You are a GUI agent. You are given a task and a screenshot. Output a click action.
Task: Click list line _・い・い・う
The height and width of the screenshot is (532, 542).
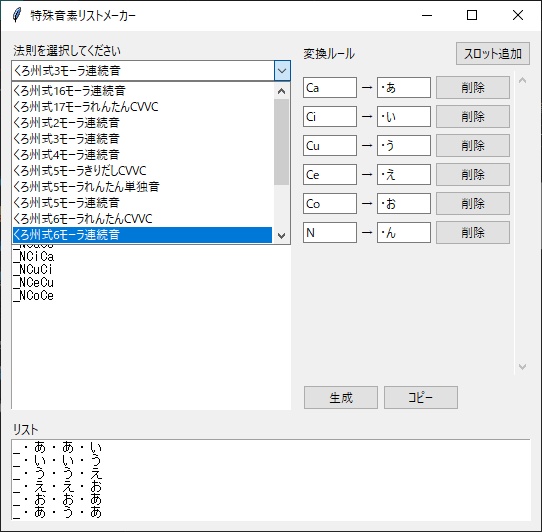click(57, 460)
